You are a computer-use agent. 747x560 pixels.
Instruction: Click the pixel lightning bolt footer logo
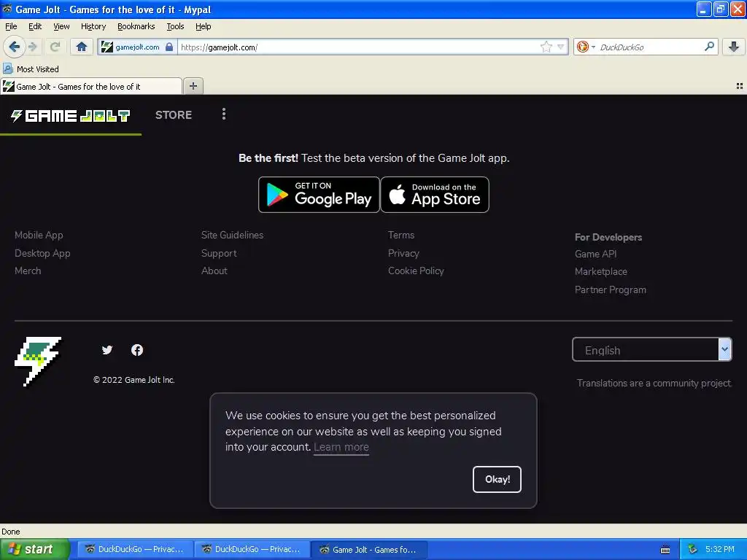(x=38, y=361)
